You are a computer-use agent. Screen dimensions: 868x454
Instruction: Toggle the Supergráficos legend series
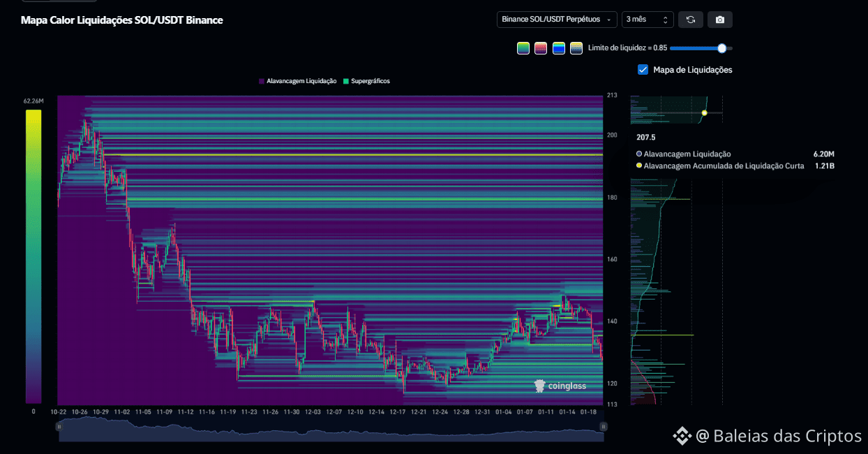click(x=366, y=81)
